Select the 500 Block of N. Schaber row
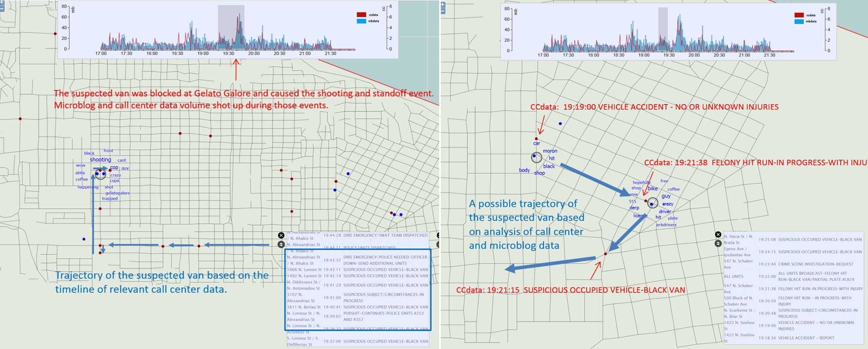This screenshot has width=868, height=349. 794,301
